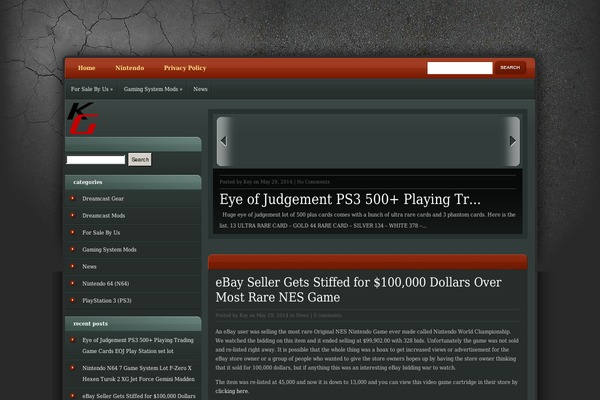Screen dimensions: 600x400
Task: Focus the top header search field
Action: point(460,68)
